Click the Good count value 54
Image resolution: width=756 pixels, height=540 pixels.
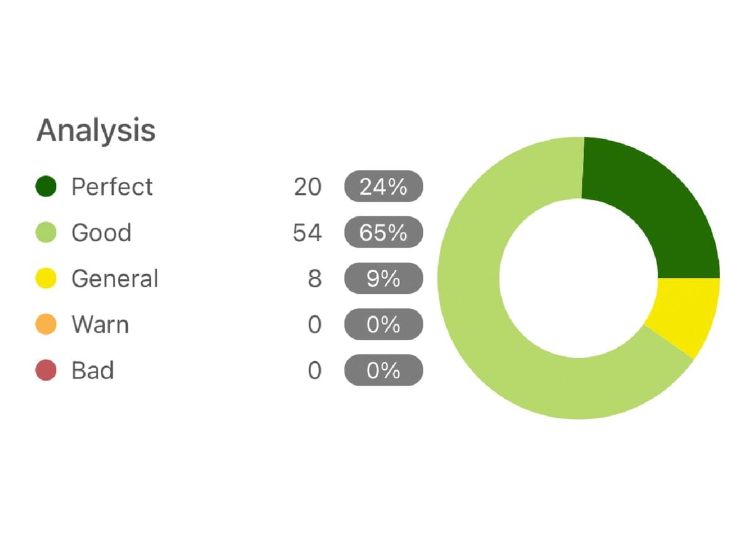[x=307, y=233]
